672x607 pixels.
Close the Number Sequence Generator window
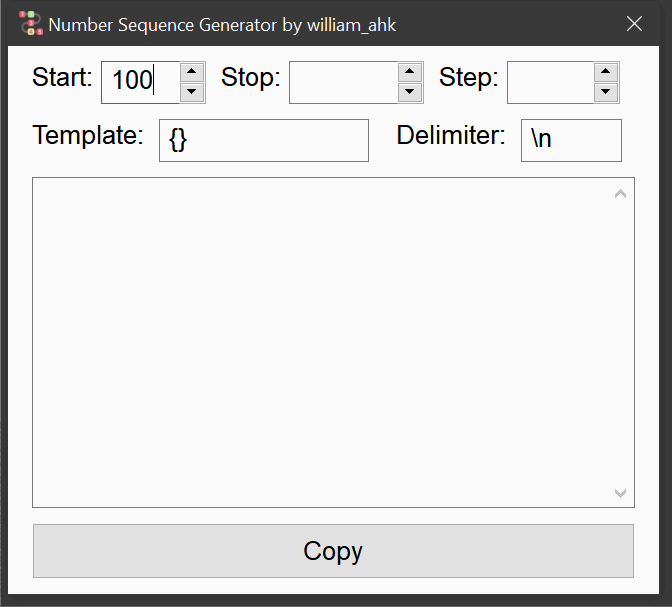(x=634, y=24)
